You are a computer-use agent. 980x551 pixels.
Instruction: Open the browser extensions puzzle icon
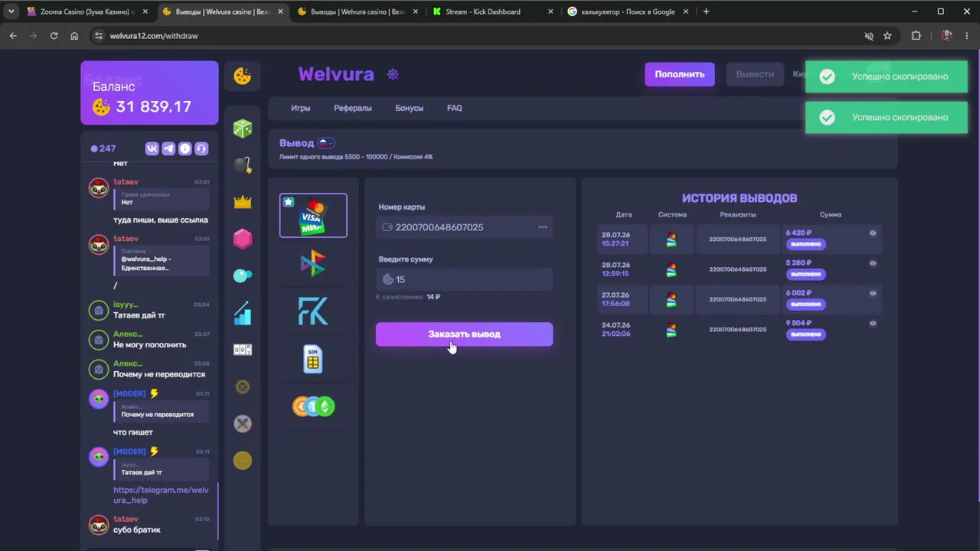(916, 36)
